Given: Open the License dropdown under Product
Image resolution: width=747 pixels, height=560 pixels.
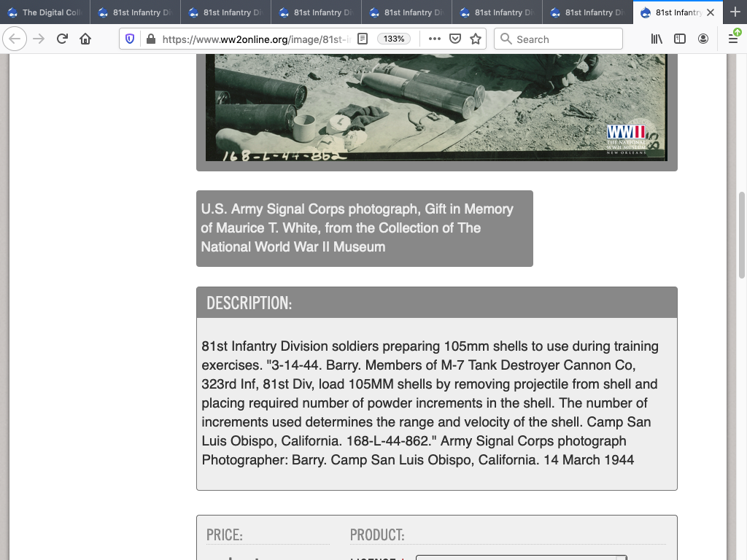Looking at the screenshot, I should point(521,557).
